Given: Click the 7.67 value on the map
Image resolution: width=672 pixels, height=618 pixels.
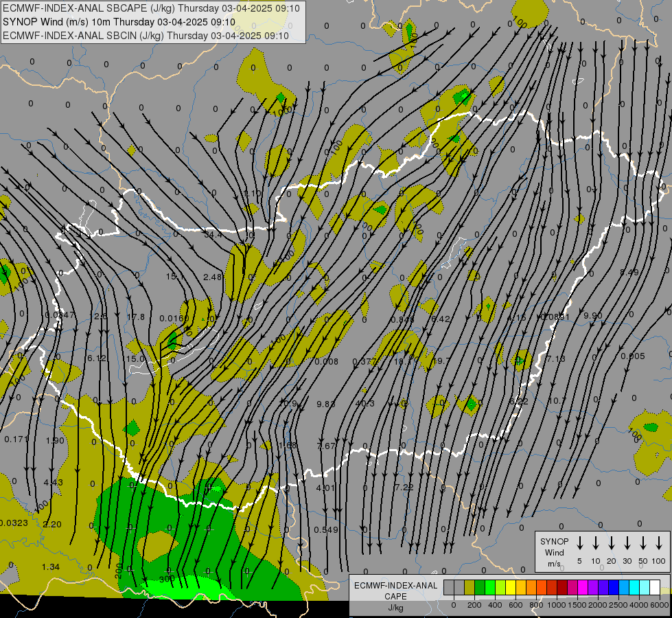Looking at the screenshot, I should (326, 446).
